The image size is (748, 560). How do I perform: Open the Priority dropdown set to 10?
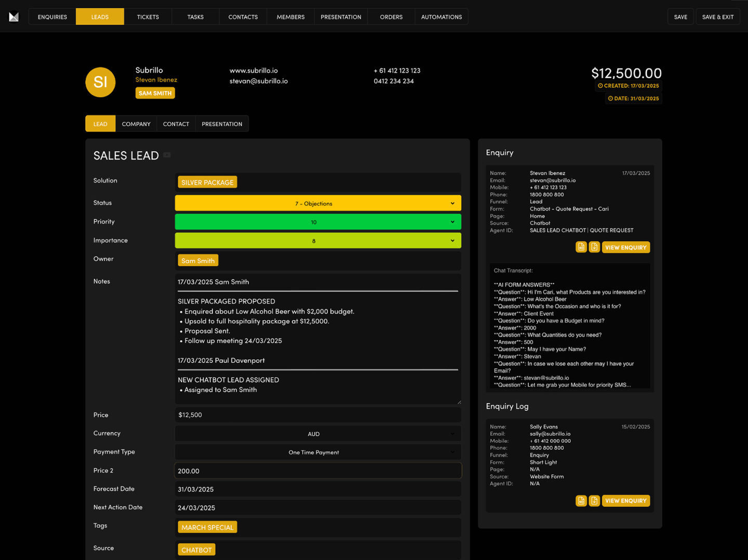point(317,222)
